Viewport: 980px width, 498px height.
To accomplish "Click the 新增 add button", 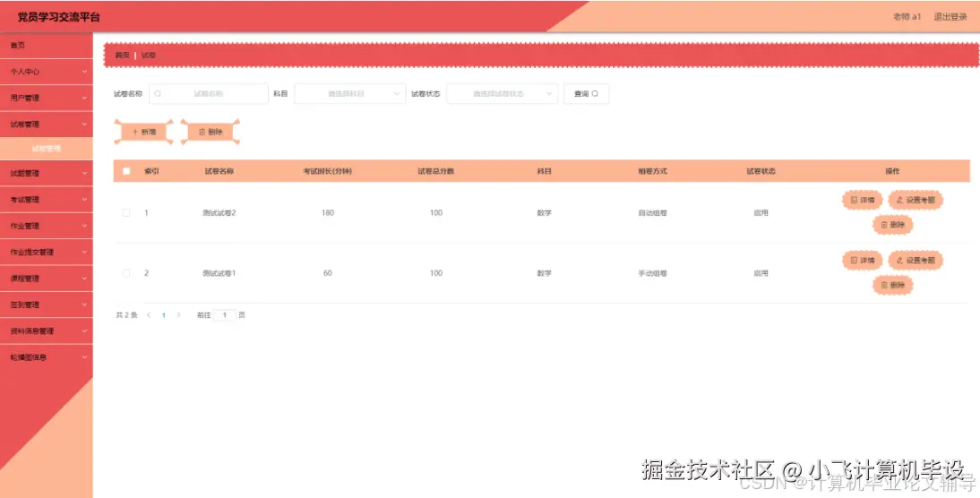I will click(x=143, y=132).
